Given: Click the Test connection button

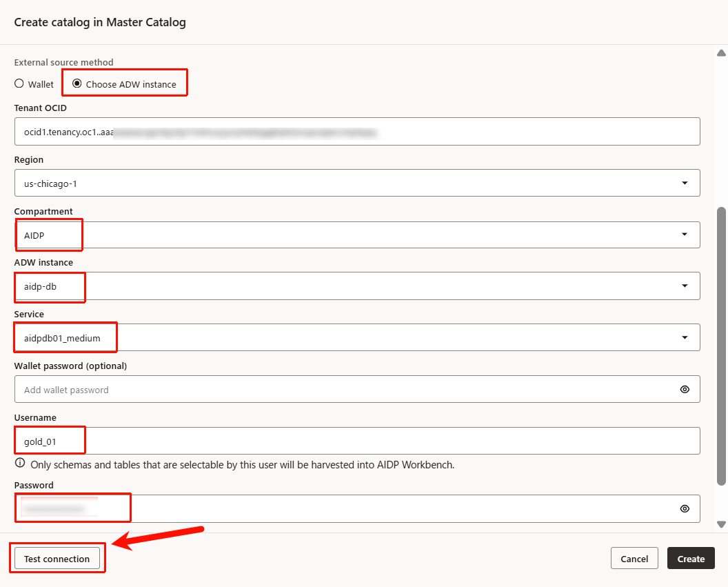Looking at the screenshot, I should [57, 558].
